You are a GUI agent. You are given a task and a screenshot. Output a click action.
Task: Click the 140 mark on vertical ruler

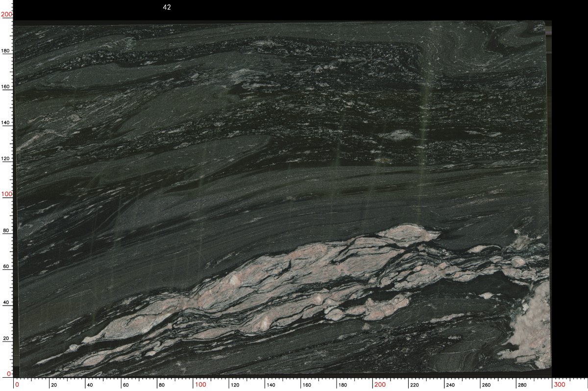(x=7, y=123)
